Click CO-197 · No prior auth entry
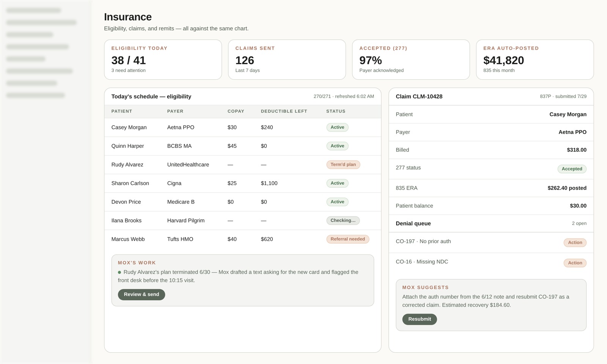The image size is (607, 364). pyautogui.click(x=423, y=241)
